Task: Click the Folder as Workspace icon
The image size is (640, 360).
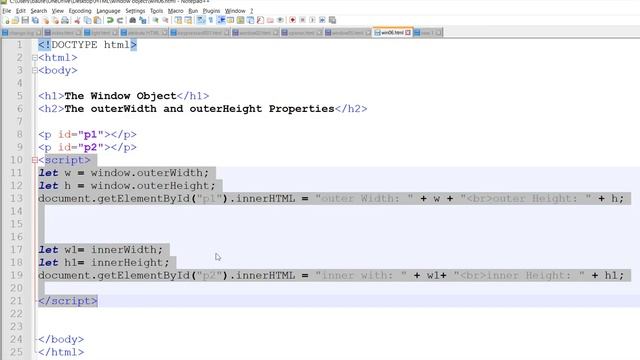Action: click(270, 20)
